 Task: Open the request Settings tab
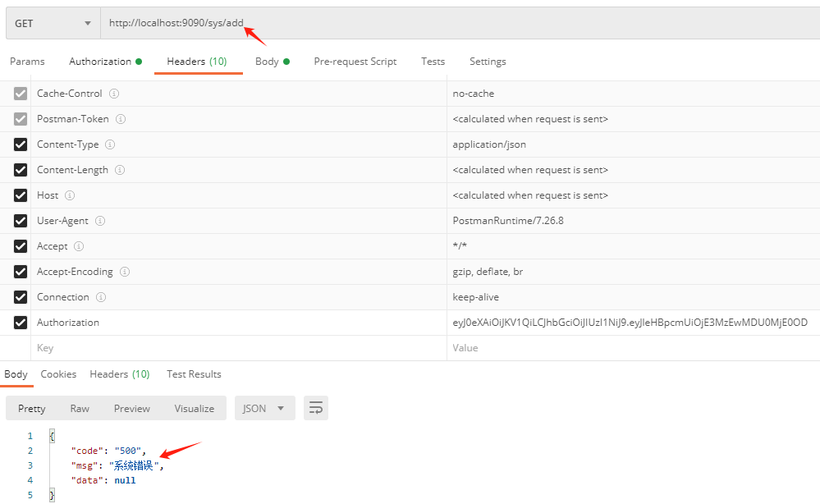click(x=488, y=62)
